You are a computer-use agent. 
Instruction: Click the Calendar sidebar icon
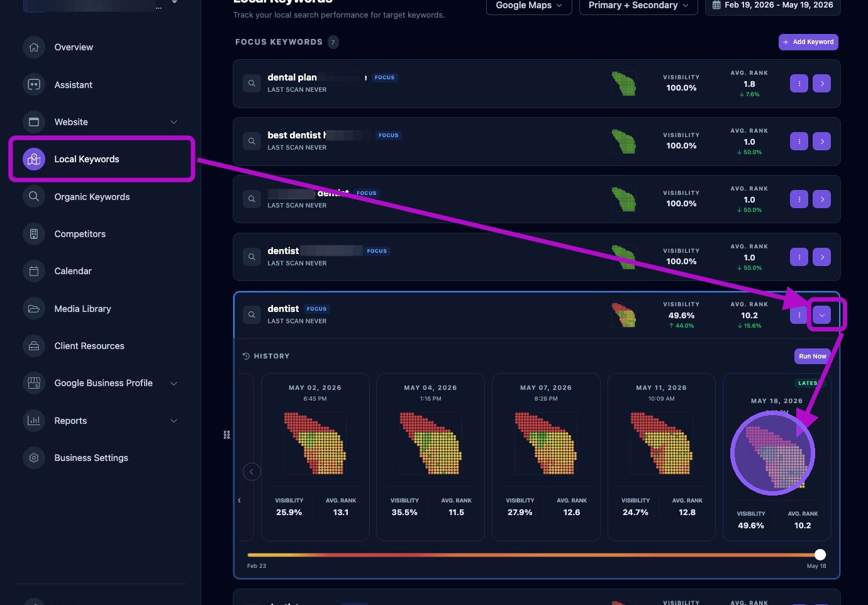[34, 271]
